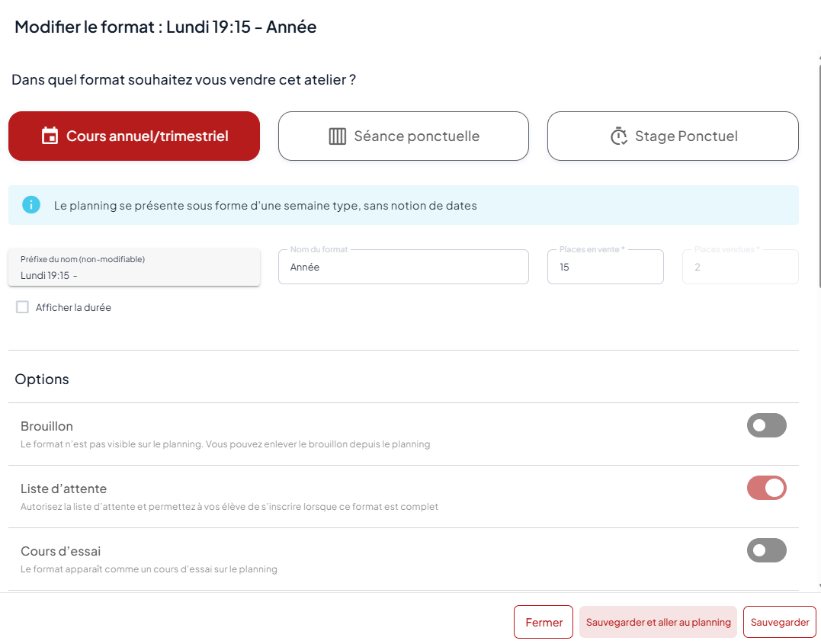The height and width of the screenshot is (644, 821).
Task: Click the semaine type info banner text
Action: coord(265,206)
